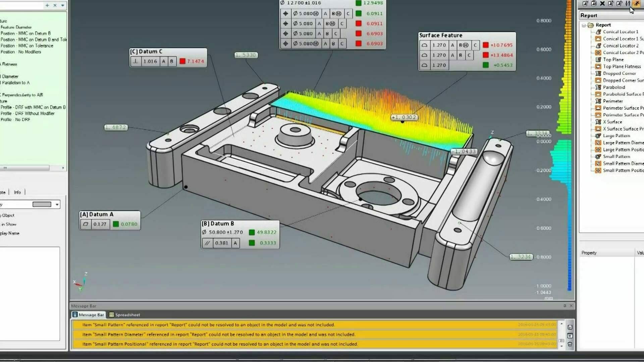Click the green 49.8322 diameter value
This screenshot has height=362, width=644.
(267, 232)
